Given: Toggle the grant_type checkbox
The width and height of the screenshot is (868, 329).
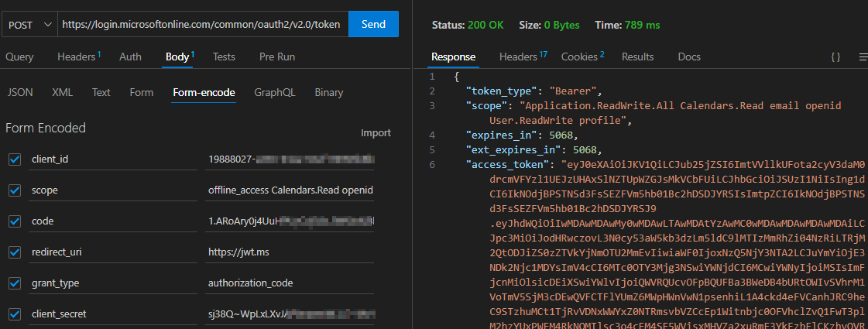Looking at the screenshot, I should click(15, 283).
